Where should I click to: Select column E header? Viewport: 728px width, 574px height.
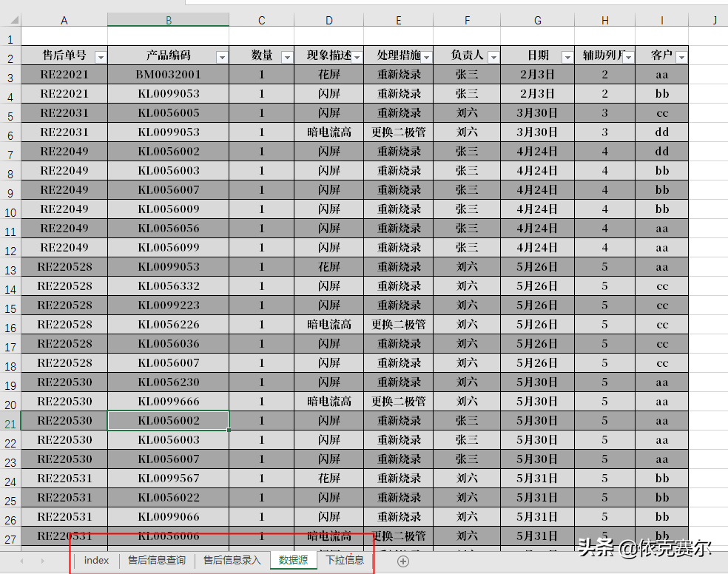pyautogui.click(x=398, y=21)
